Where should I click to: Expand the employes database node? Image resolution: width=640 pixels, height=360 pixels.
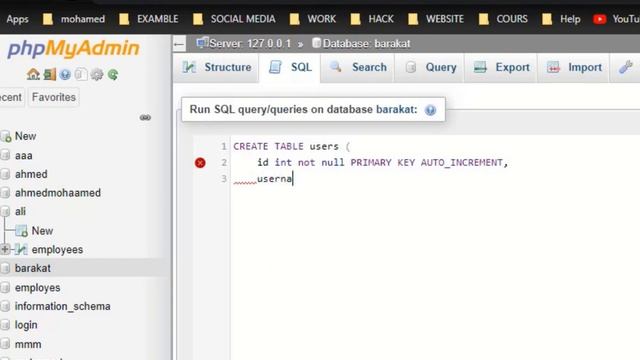(x=5, y=287)
